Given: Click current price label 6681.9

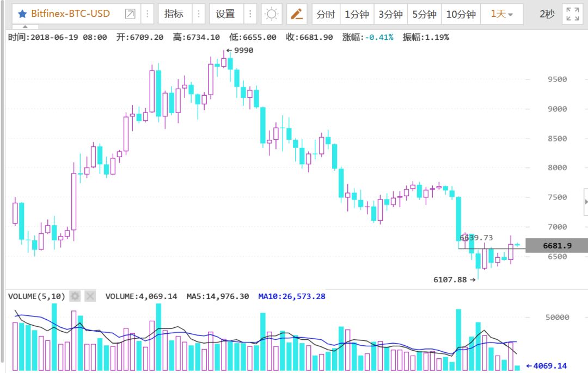Looking at the screenshot, I should coord(557,246).
